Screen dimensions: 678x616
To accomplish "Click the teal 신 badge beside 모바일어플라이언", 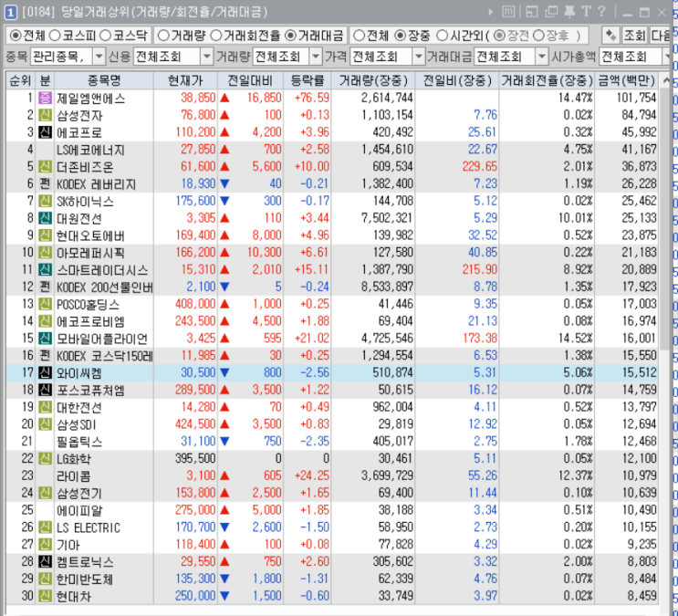I will click(45, 339).
